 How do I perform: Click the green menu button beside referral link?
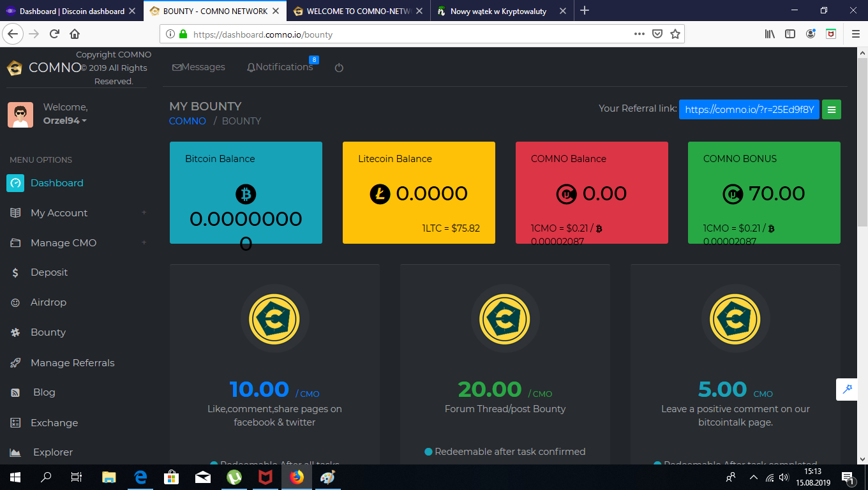(x=832, y=110)
